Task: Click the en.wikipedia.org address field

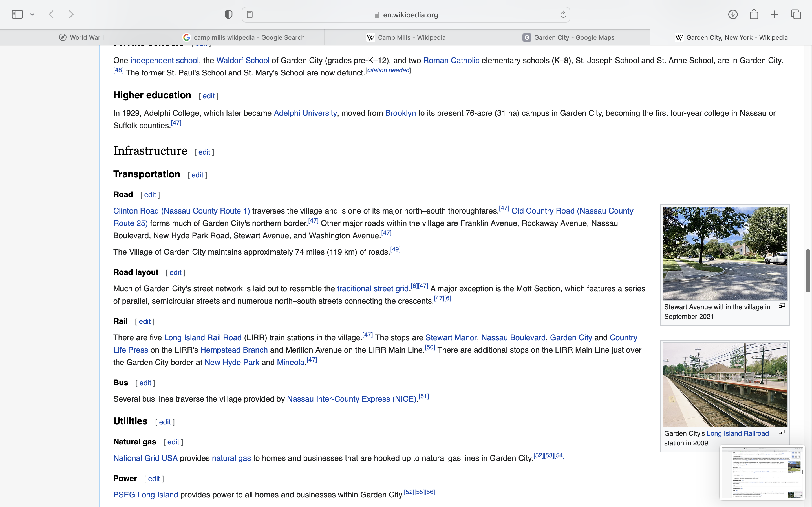Action: tap(406, 15)
